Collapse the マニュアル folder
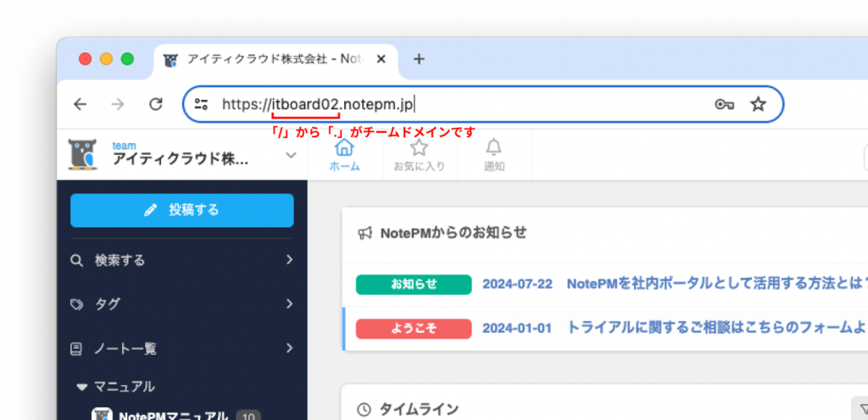The image size is (868, 420). (82, 387)
